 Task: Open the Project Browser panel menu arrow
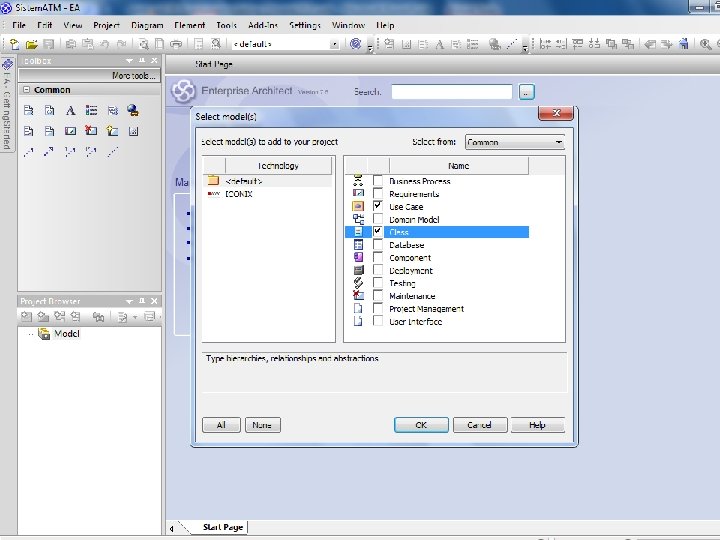129,301
